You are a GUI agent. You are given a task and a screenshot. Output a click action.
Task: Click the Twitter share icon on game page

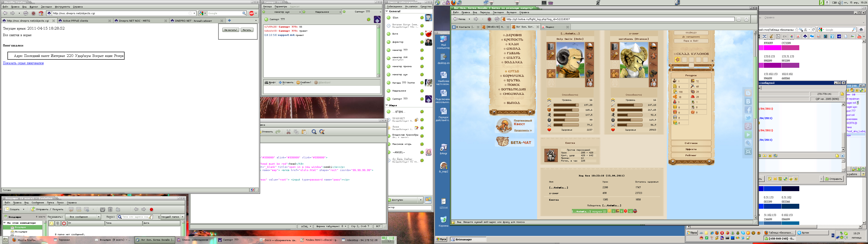748,118
